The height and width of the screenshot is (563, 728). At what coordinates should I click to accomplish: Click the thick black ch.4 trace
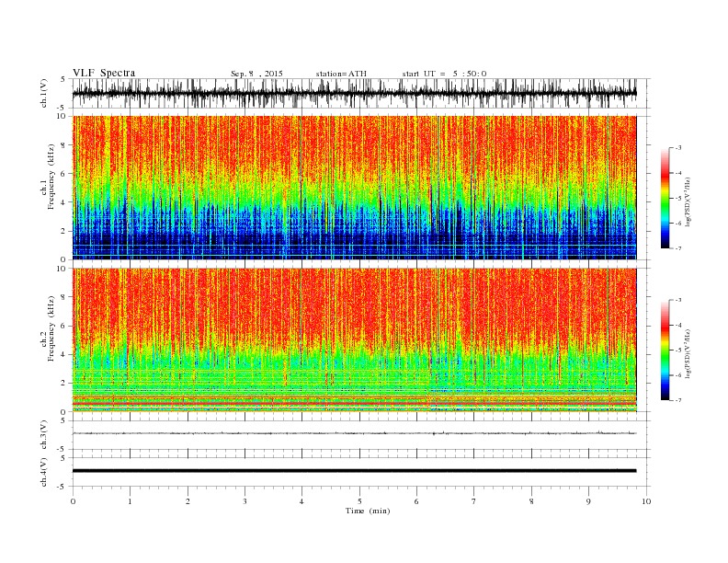click(x=354, y=471)
